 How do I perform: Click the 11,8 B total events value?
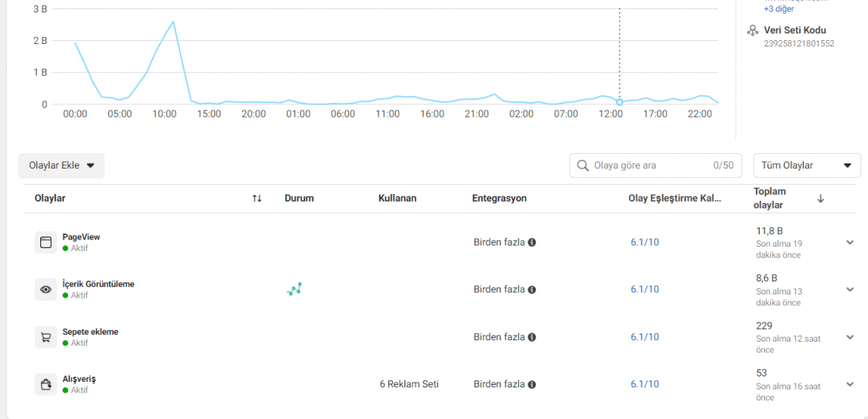coord(769,231)
